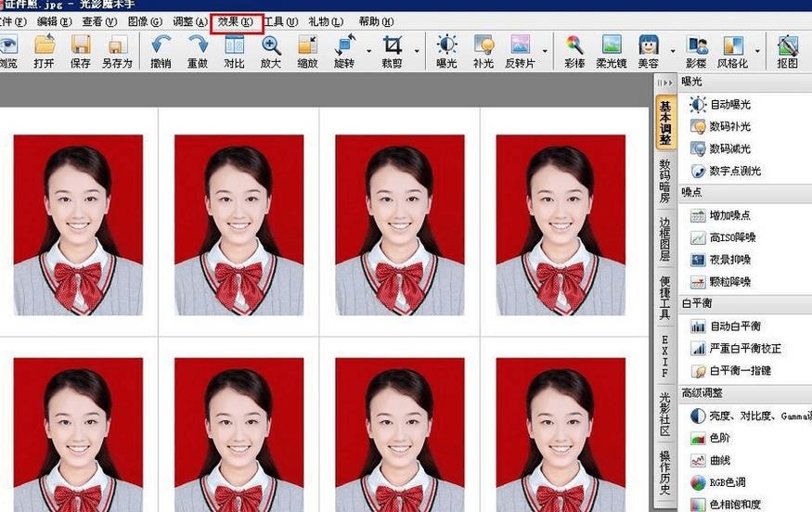
Task: Click the 彩棒 (Color wand) icon
Action: pos(574,45)
